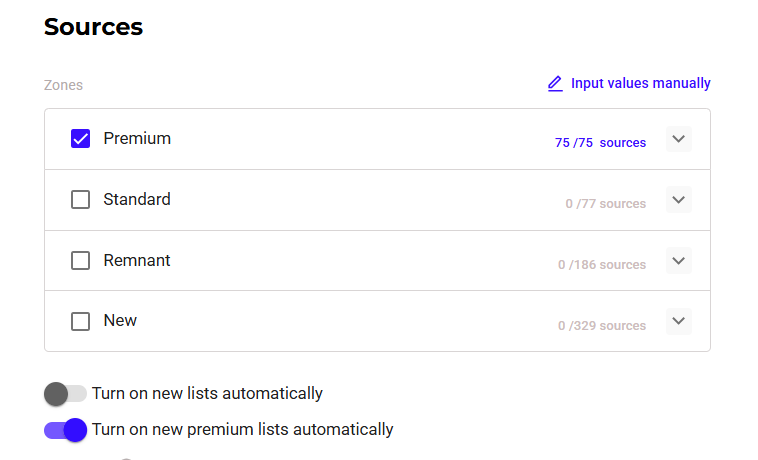Click the Remnant zone name

coord(137,261)
